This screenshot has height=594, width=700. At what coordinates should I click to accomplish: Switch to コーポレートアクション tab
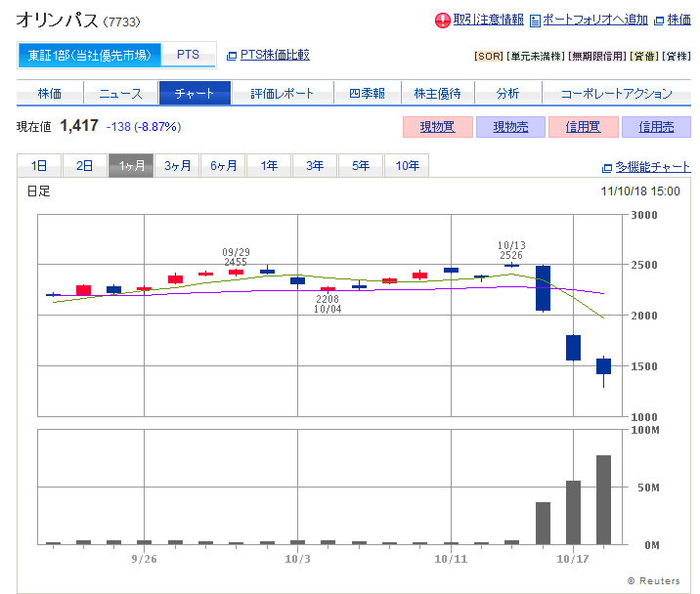click(x=617, y=93)
